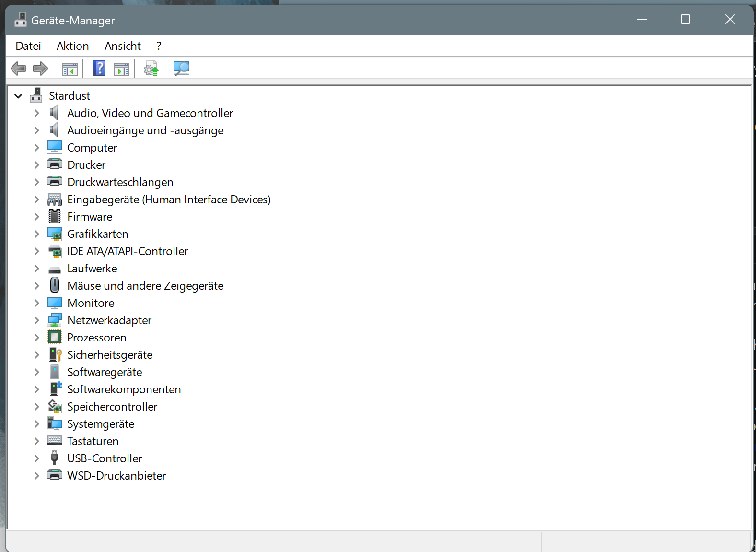
Task: Click the WSD-Druckanbieter printer icon
Action: pyautogui.click(x=55, y=475)
